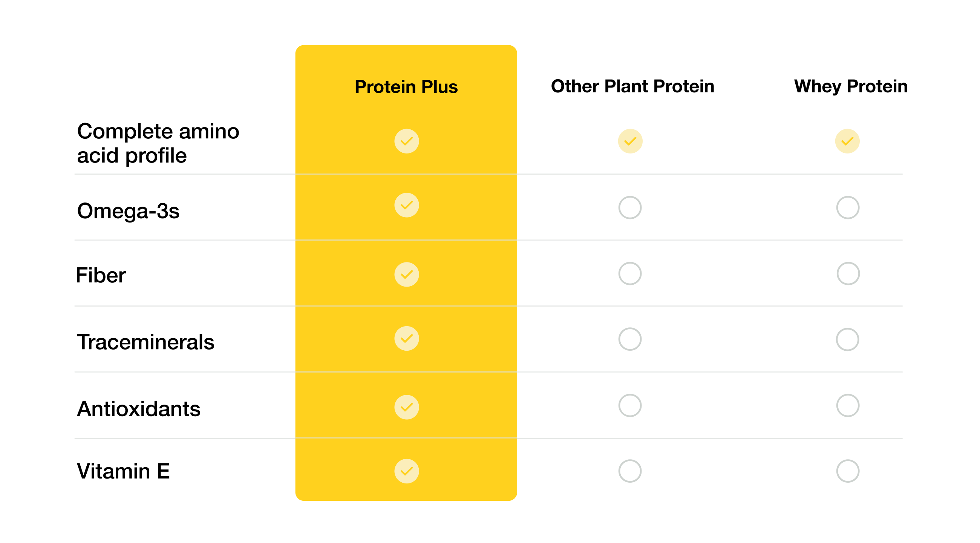This screenshot has height=543, width=980.
Task: Select empty circle for Other Plant Protein Traceminerals
Action: point(630,339)
